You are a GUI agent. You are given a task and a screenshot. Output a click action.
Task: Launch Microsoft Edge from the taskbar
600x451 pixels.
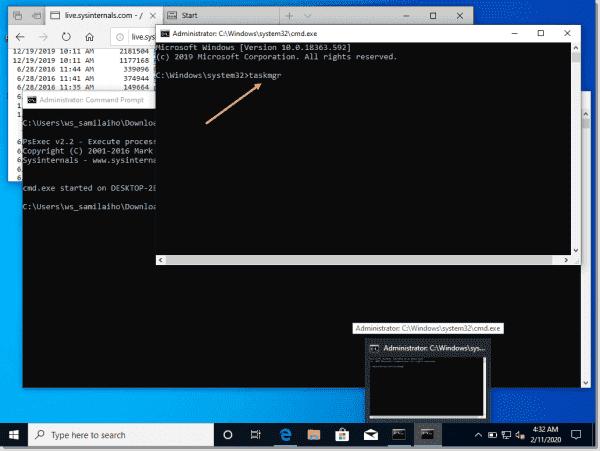[283, 435]
